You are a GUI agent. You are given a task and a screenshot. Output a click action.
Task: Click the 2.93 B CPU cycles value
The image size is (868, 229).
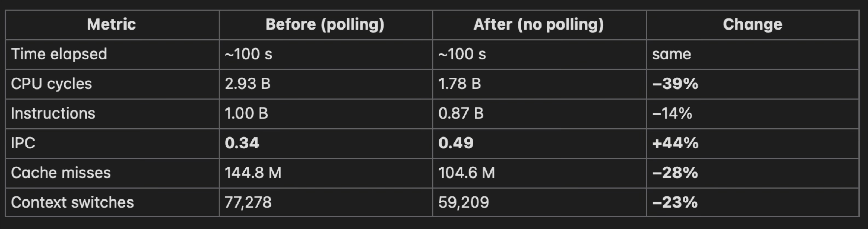(x=248, y=84)
